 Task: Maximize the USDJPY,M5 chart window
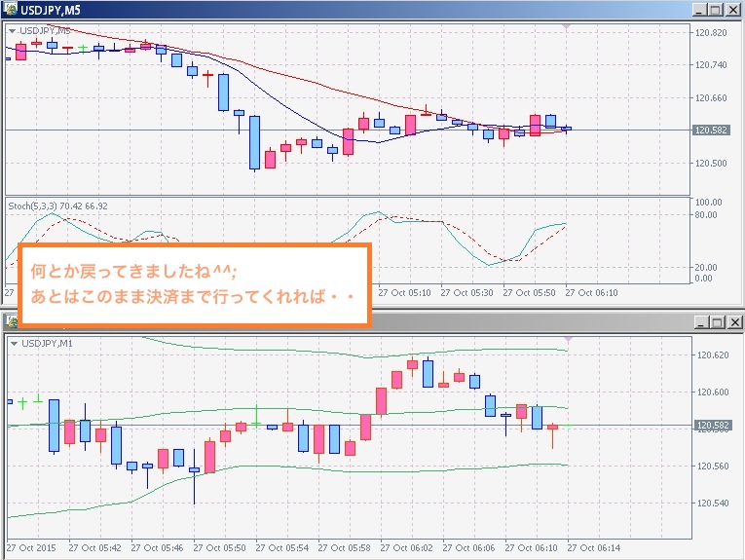[716, 9]
